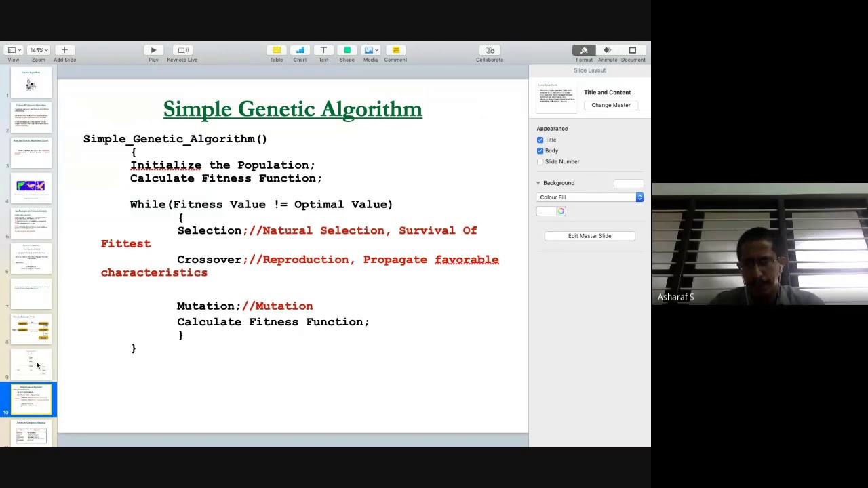Open Keynote Live
Image resolution: width=868 pixels, height=488 pixels.
click(182, 50)
